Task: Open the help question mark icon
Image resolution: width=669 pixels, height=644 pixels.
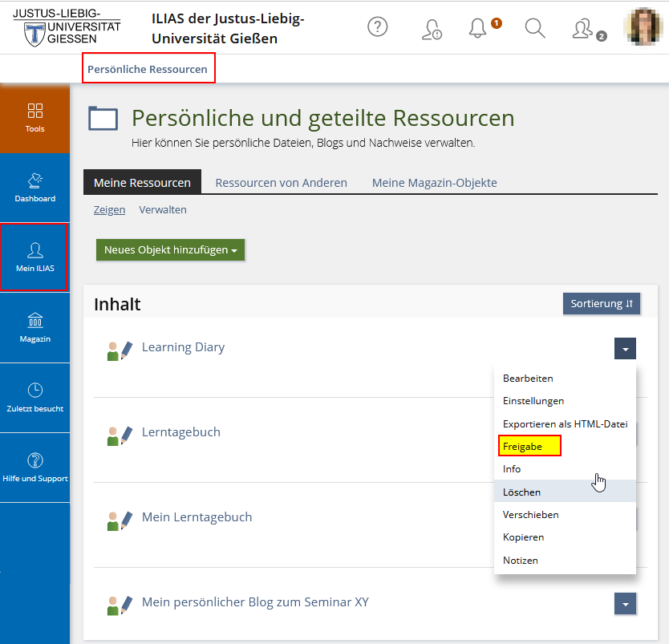Action: coord(377,27)
